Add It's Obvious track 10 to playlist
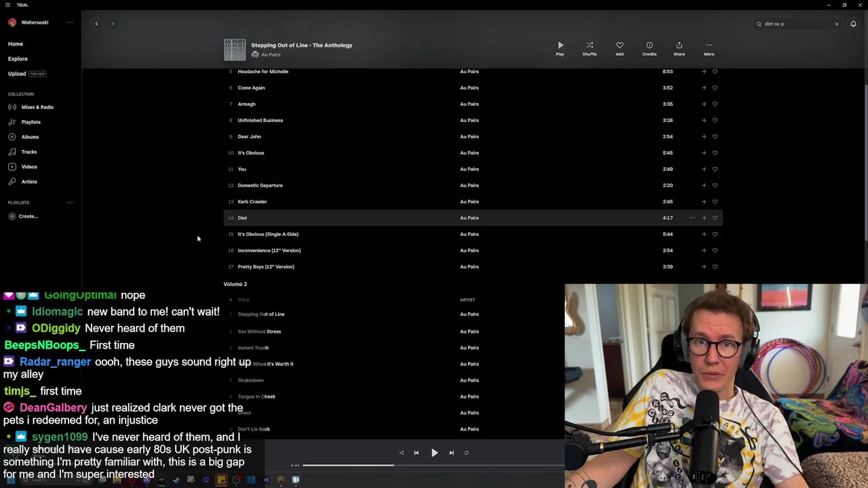 click(x=704, y=152)
